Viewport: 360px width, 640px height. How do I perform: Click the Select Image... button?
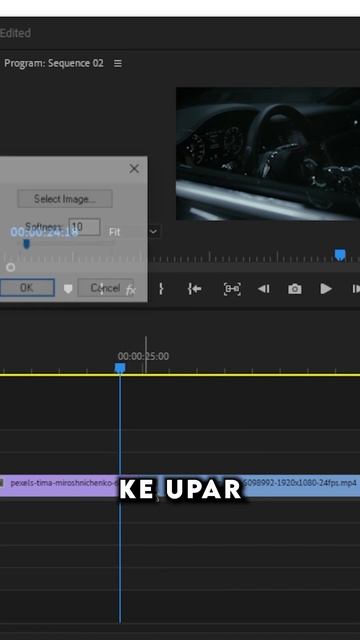65,199
